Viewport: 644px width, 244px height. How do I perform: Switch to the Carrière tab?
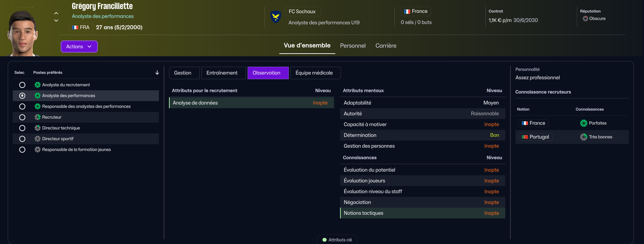coord(386,46)
